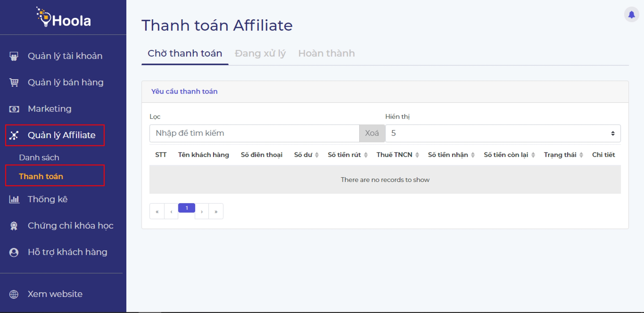The height and width of the screenshot is (313, 644).
Task: Open the Hiển thị rows dropdown
Action: (503, 133)
